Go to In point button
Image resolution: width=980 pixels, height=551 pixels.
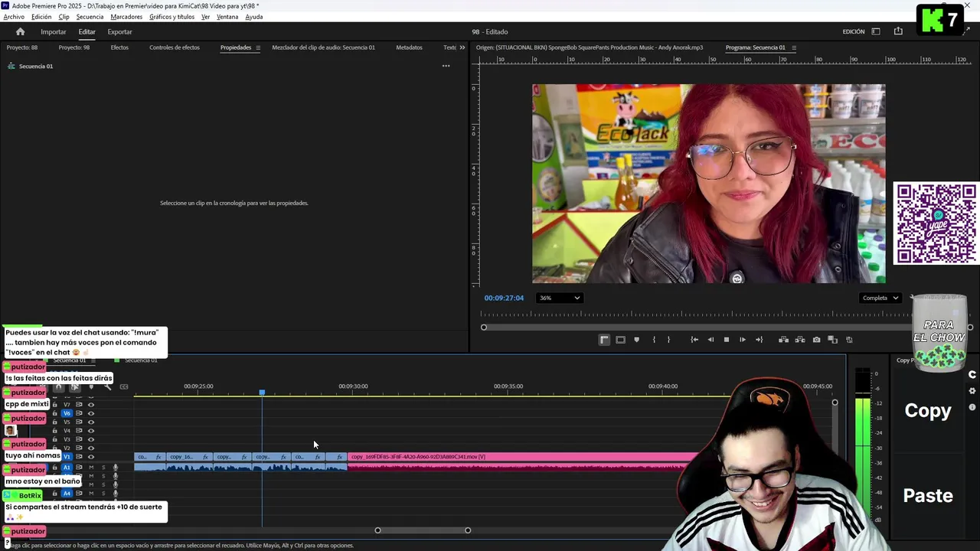694,340
